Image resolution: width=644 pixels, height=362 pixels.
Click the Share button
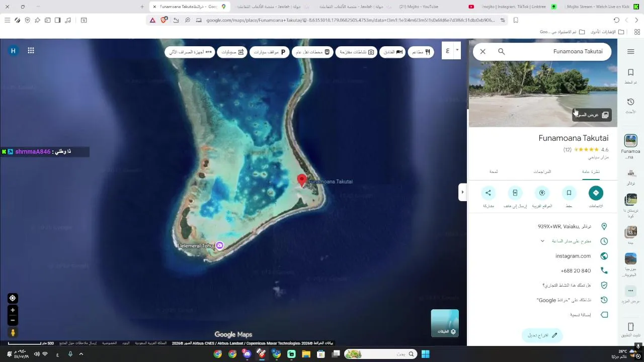click(488, 193)
